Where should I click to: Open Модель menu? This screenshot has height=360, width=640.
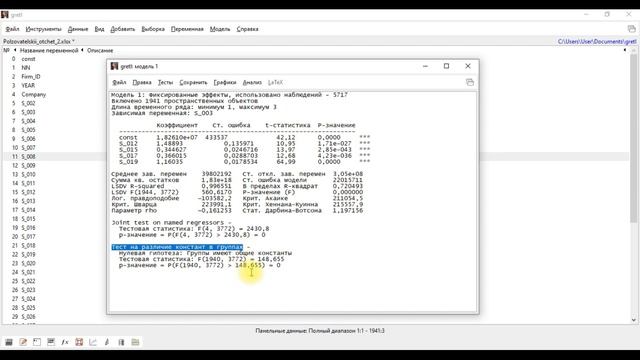[220, 29]
